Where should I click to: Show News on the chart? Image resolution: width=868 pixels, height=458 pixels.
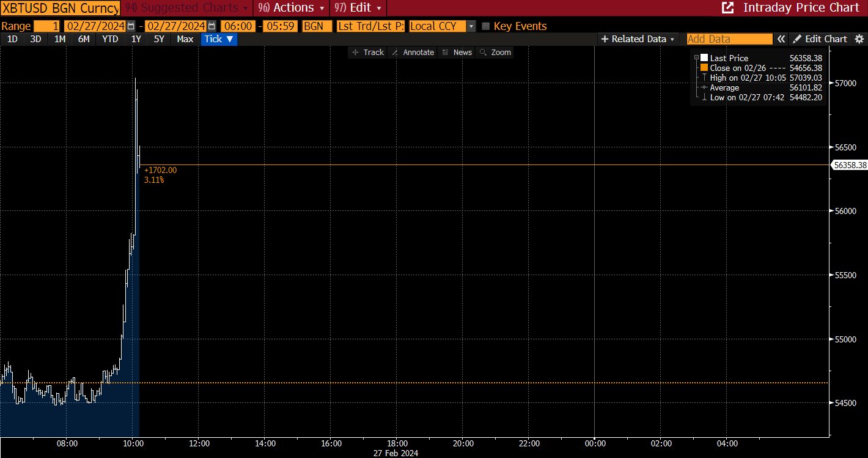pos(457,53)
